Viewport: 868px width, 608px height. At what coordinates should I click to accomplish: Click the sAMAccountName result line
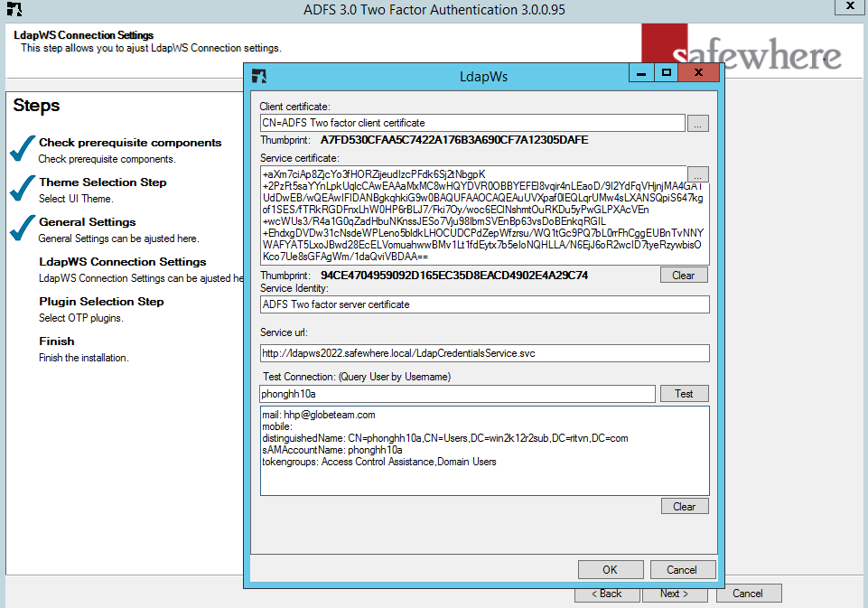[x=332, y=450]
